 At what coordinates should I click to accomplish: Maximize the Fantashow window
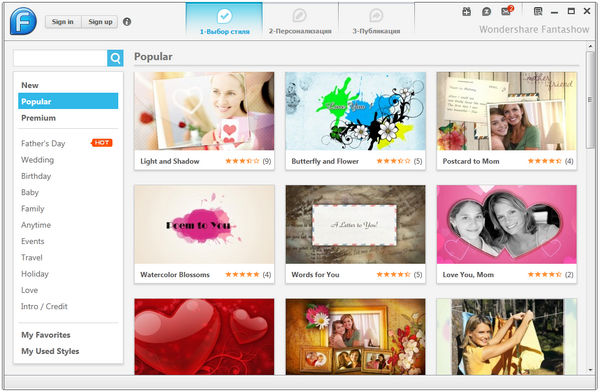click(x=571, y=11)
